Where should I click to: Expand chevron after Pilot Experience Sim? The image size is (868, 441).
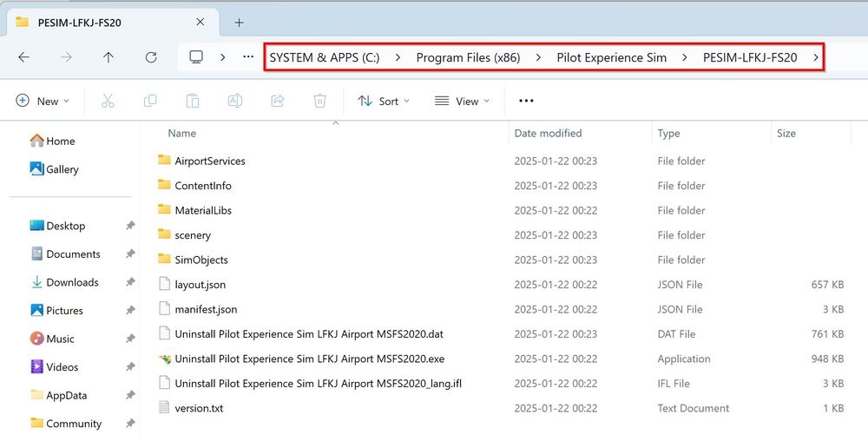685,57
